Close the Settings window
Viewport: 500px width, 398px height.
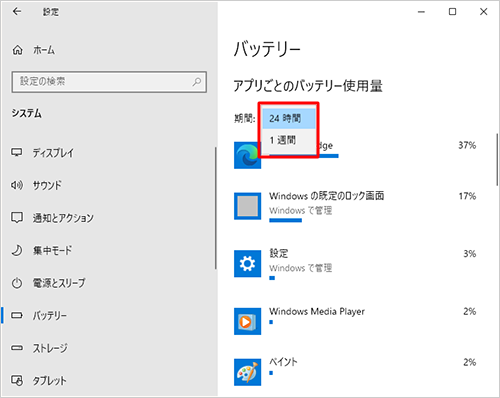483,12
